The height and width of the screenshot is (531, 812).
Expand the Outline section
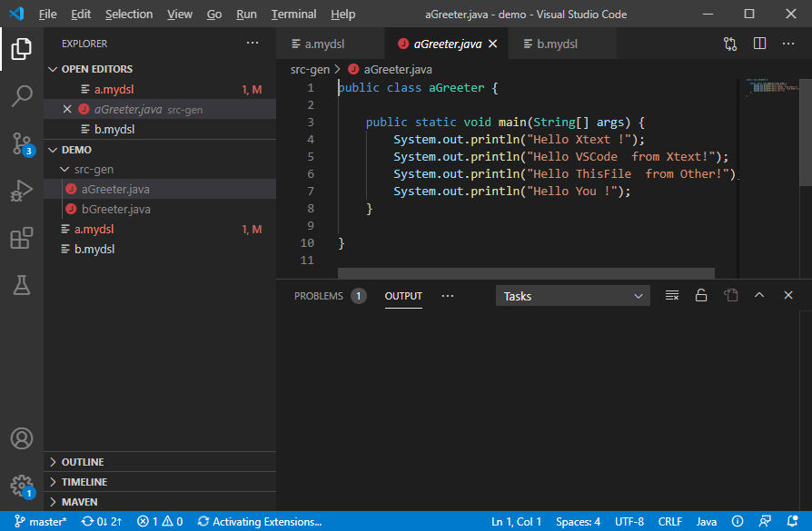coord(160,462)
